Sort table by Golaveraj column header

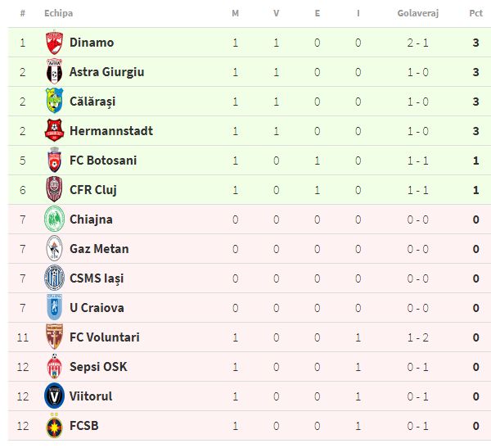click(417, 14)
